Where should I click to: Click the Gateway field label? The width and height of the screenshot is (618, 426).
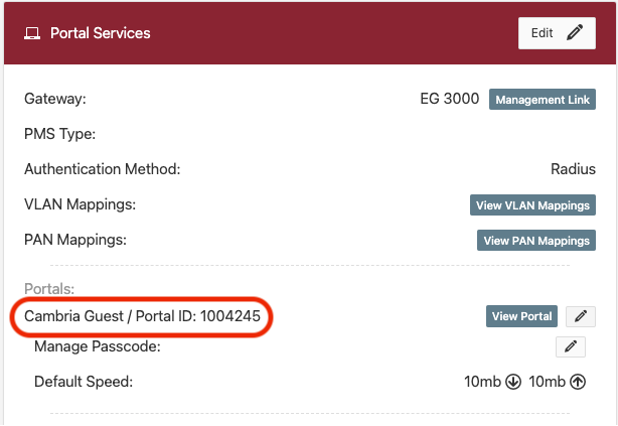tap(56, 100)
